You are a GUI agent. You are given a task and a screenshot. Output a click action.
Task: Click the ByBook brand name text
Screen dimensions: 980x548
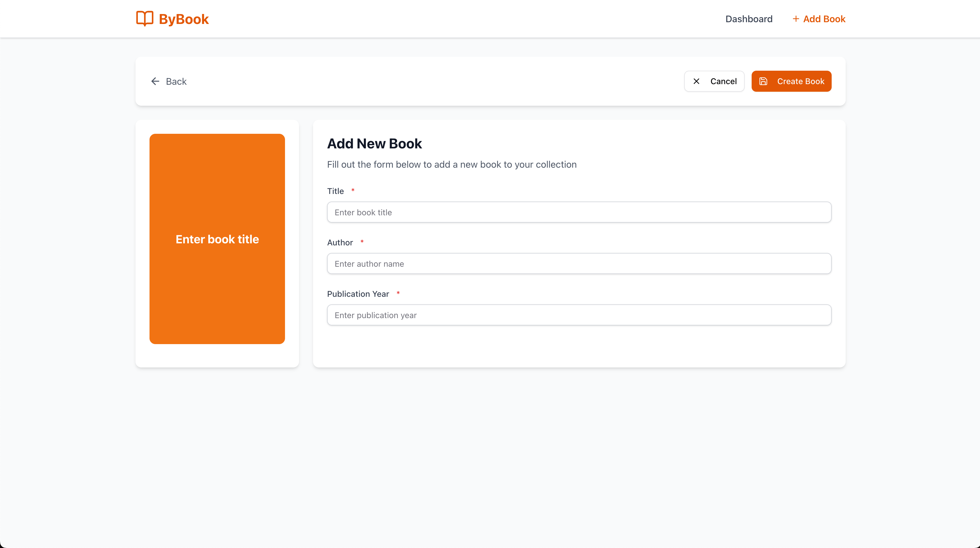[x=184, y=19]
